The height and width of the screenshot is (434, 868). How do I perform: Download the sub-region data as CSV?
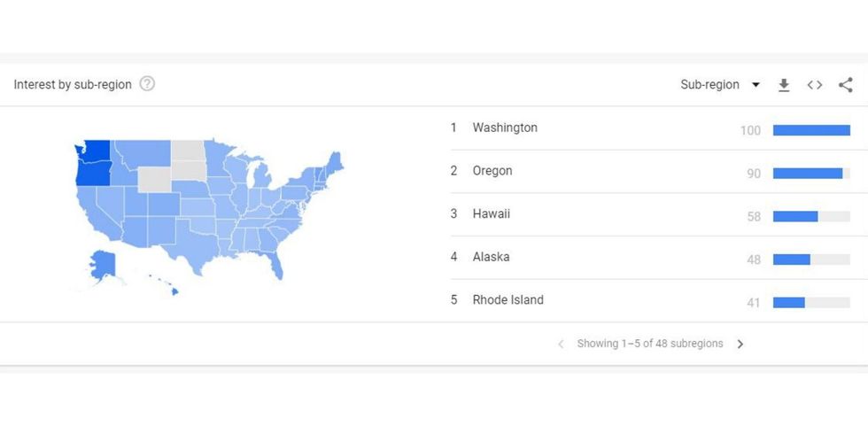point(783,85)
